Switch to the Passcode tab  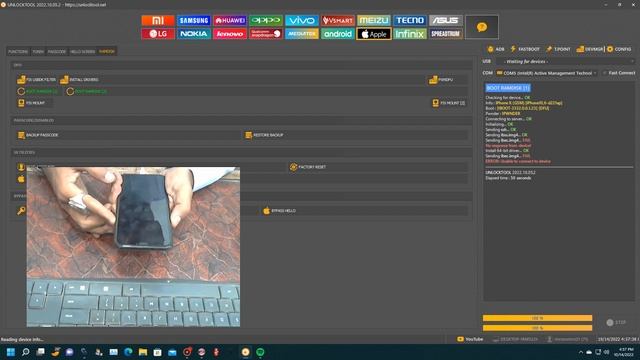(x=57, y=52)
